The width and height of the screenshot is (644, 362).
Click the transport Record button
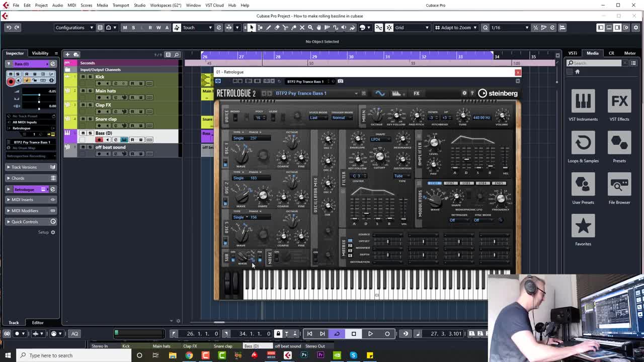click(x=387, y=334)
